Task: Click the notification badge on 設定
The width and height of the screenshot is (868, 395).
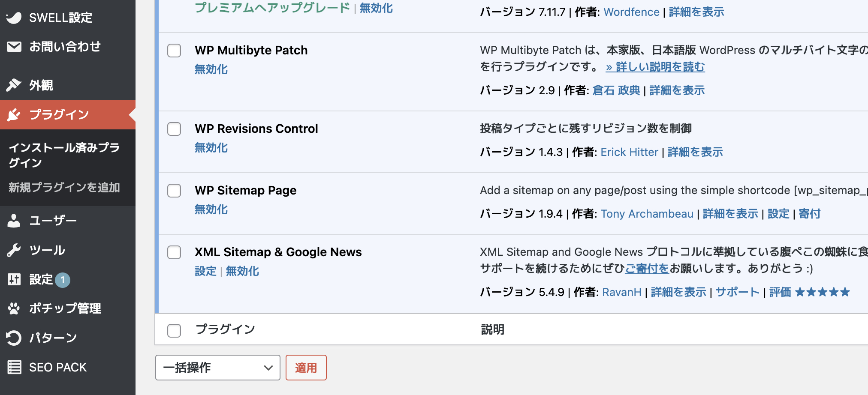Action: pyautogui.click(x=63, y=280)
